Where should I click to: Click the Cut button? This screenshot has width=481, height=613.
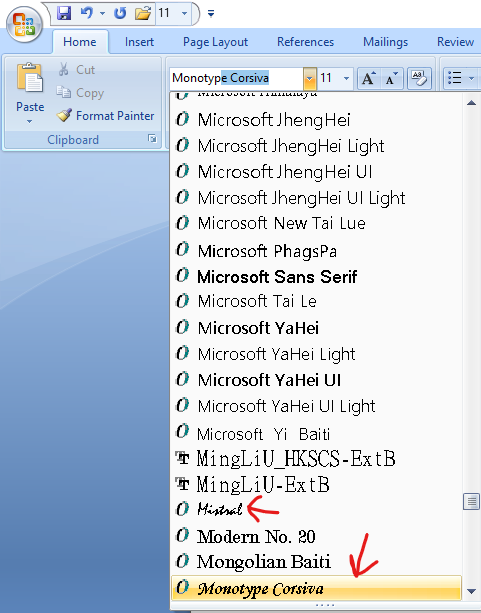tap(77, 70)
